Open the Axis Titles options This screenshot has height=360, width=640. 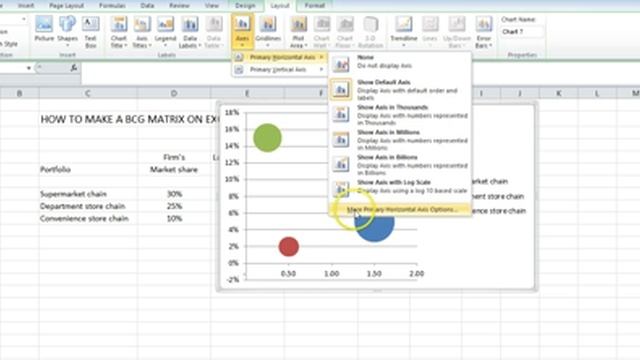(x=142, y=32)
